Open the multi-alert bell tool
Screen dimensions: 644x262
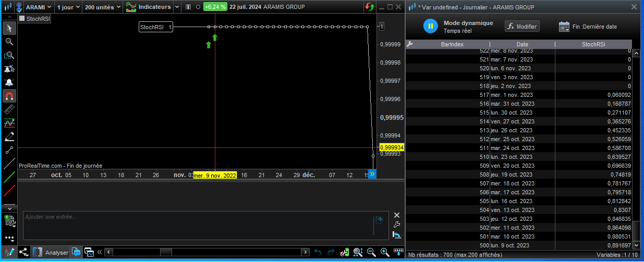pyautogui.click(x=9, y=69)
